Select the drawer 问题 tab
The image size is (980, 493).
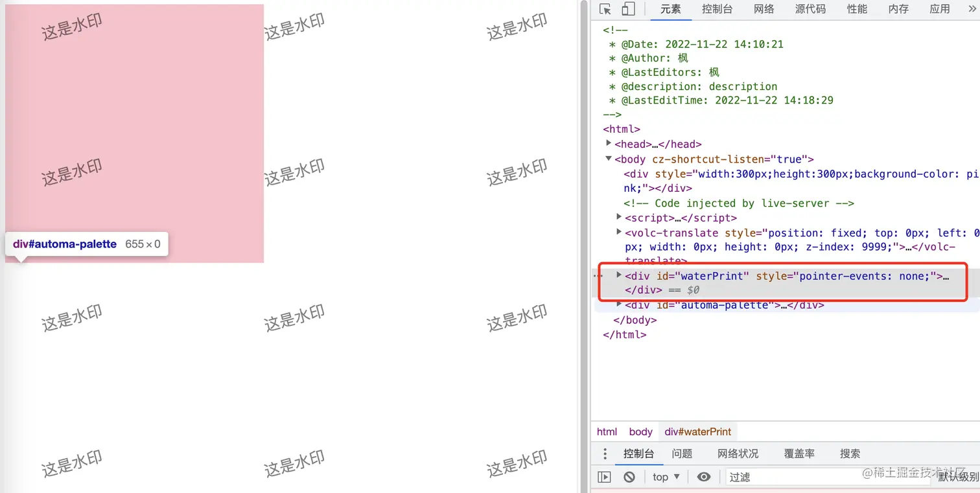(682, 453)
